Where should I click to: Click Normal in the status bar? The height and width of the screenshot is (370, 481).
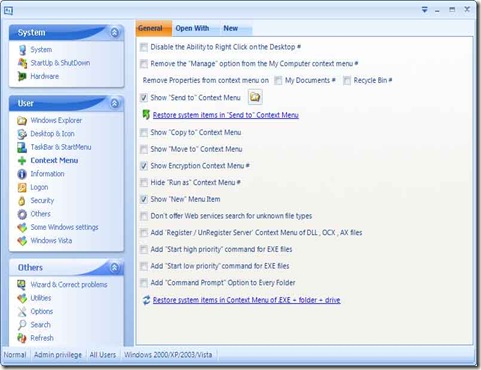pos(15,355)
